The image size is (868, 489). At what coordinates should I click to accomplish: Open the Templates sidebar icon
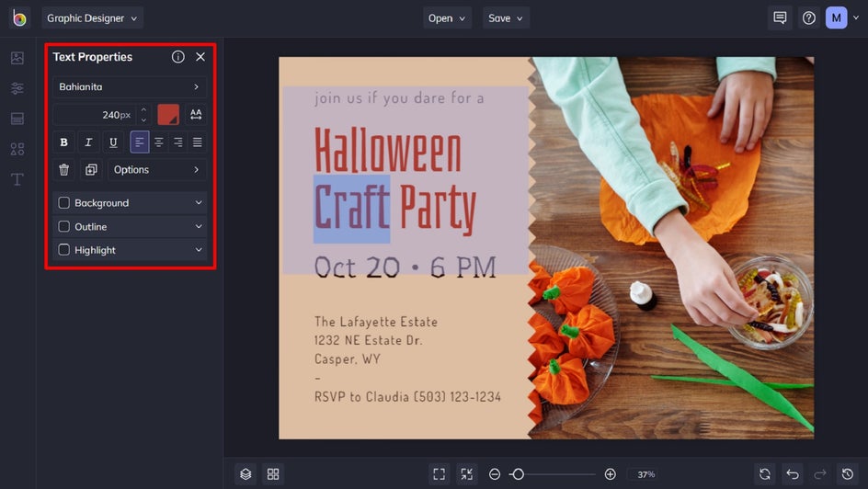tap(17, 119)
